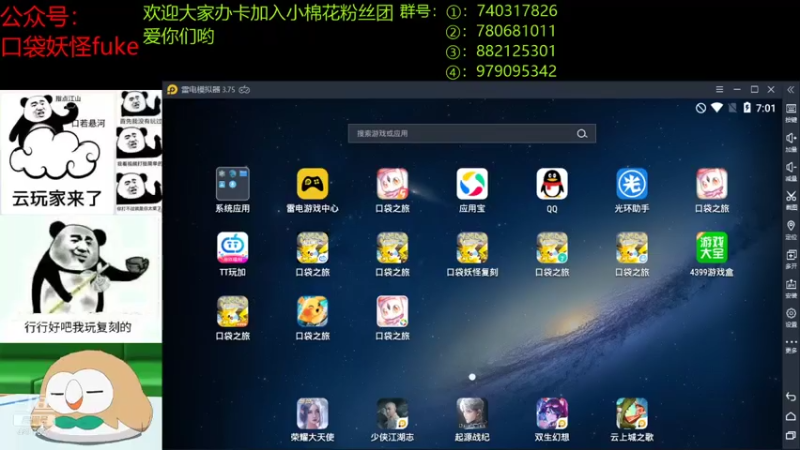Open 口袋之旅 right of 光环助手
Image resolution: width=800 pixels, height=450 pixels.
click(712, 184)
